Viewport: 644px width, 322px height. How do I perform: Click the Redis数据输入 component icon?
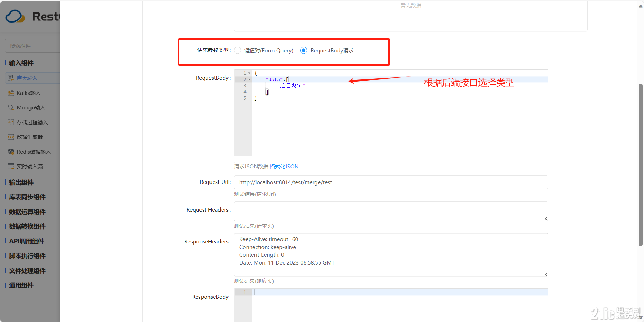point(11,152)
